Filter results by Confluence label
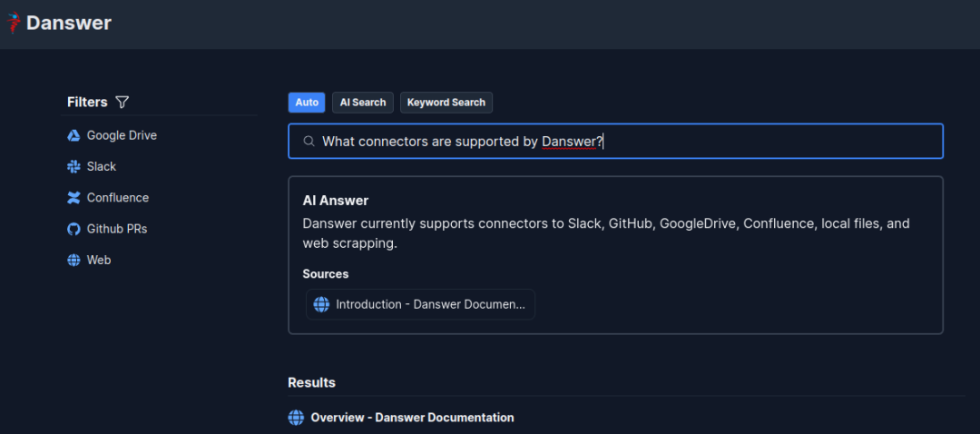This screenshot has height=434, width=980. [x=118, y=198]
